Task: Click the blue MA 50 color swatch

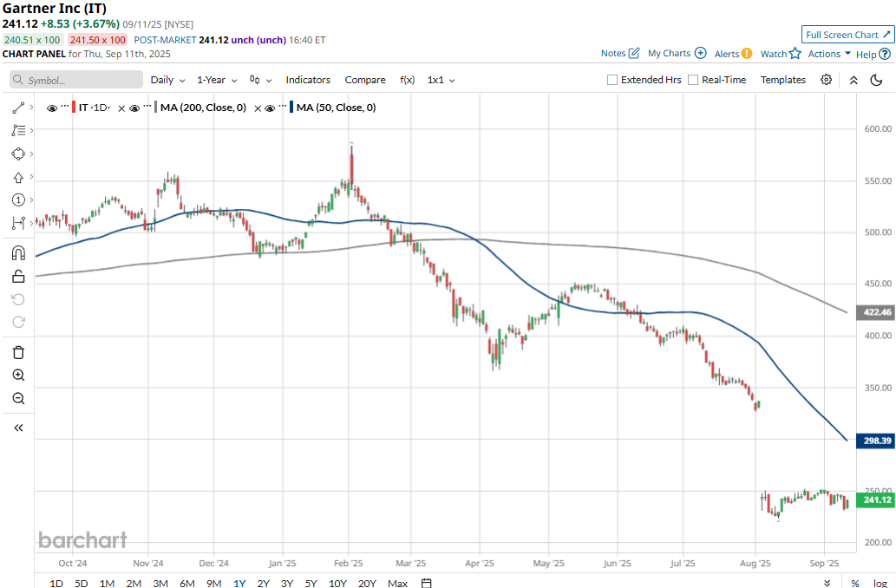Action: [291, 108]
